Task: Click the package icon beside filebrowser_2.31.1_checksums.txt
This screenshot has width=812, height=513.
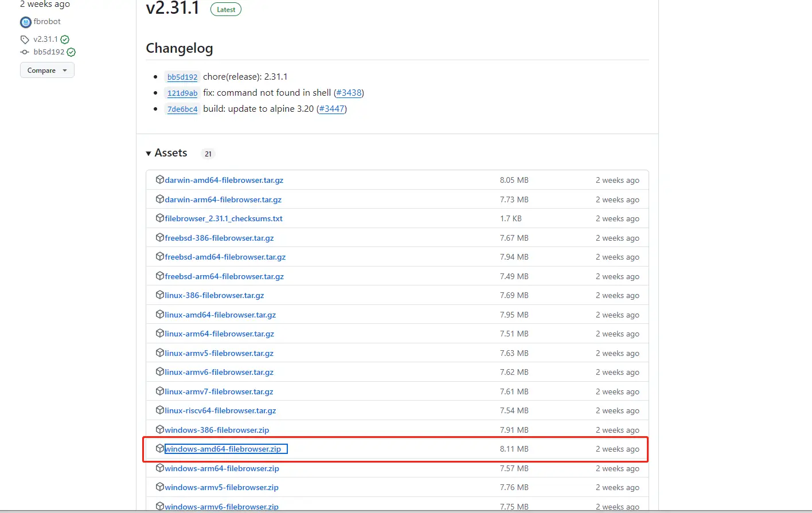Action: tap(159, 218)
